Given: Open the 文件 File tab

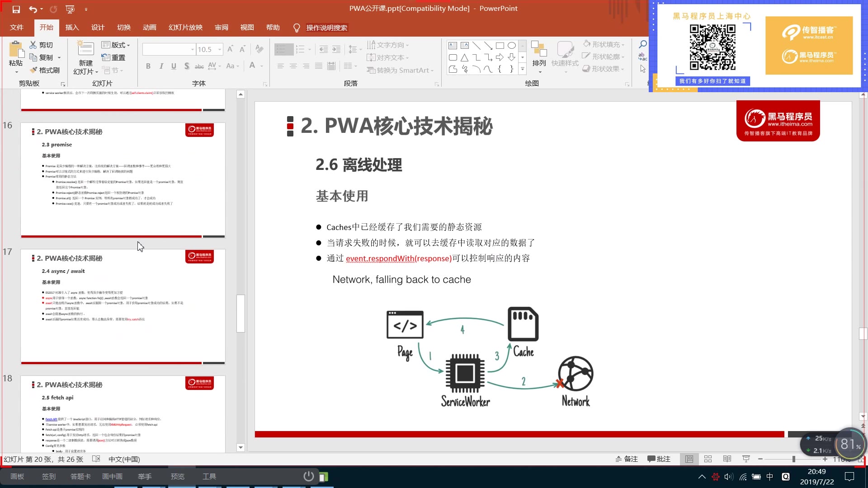Looking at the screenshot, I should click(17, 28).
